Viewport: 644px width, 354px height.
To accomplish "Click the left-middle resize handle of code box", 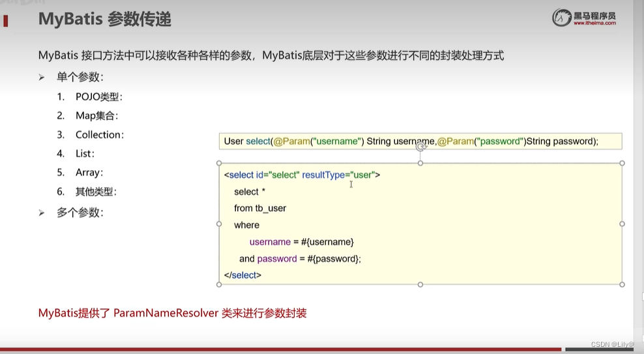I will 219,224.
